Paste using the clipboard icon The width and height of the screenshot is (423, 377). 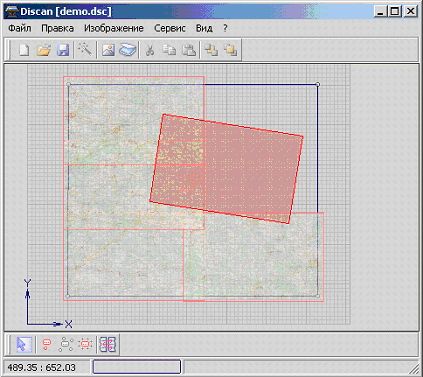189,50
